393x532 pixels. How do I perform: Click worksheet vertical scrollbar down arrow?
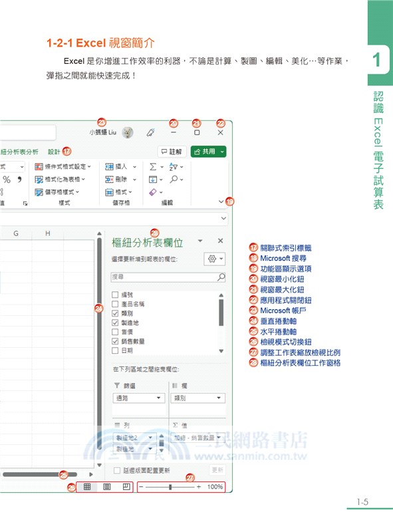click(99, 465)
